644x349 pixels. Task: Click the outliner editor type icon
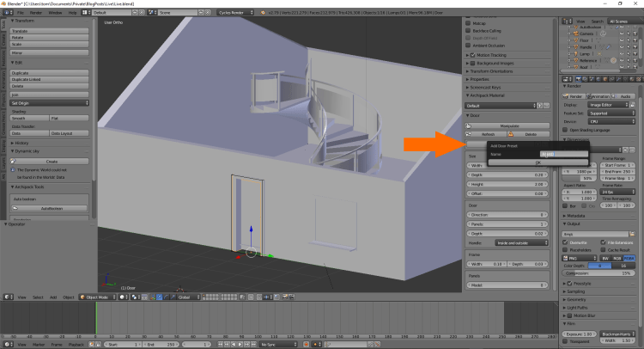coord(567,21)
